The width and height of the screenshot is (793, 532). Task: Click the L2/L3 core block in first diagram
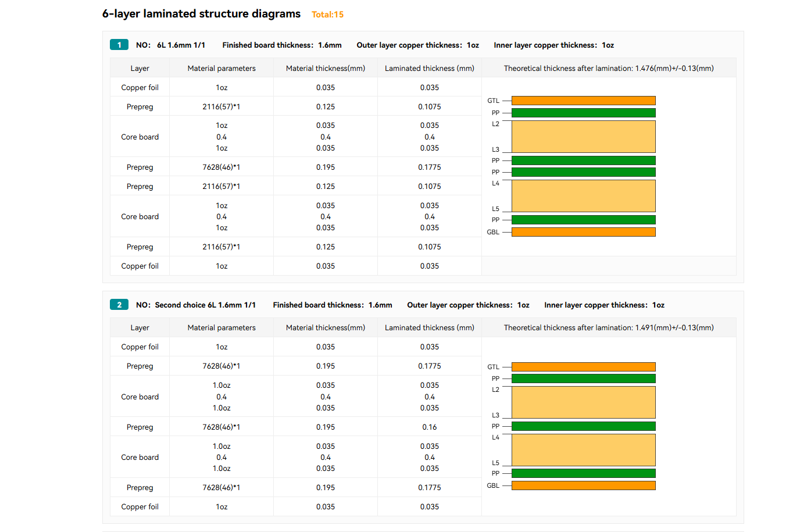[583, 137]
